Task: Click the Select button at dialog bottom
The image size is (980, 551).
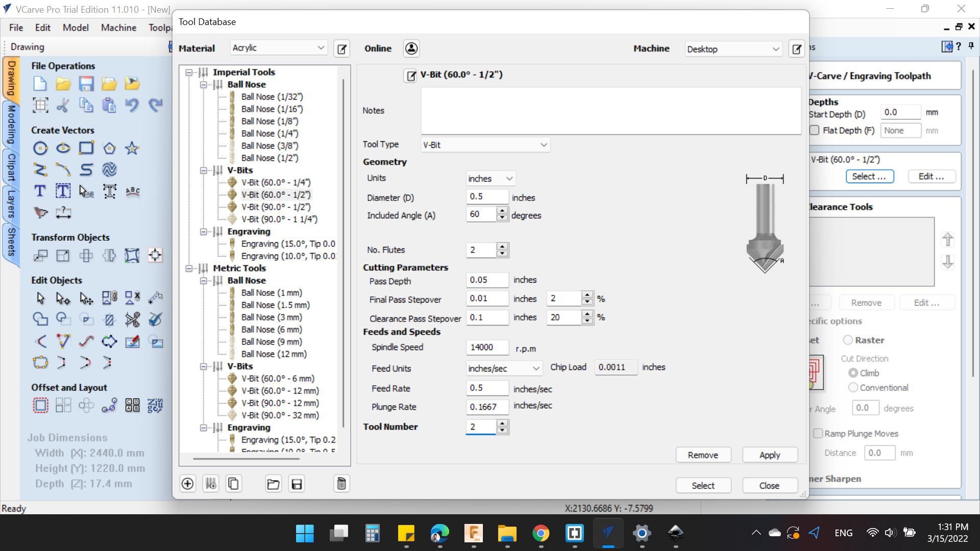Action: coord(703,486)
